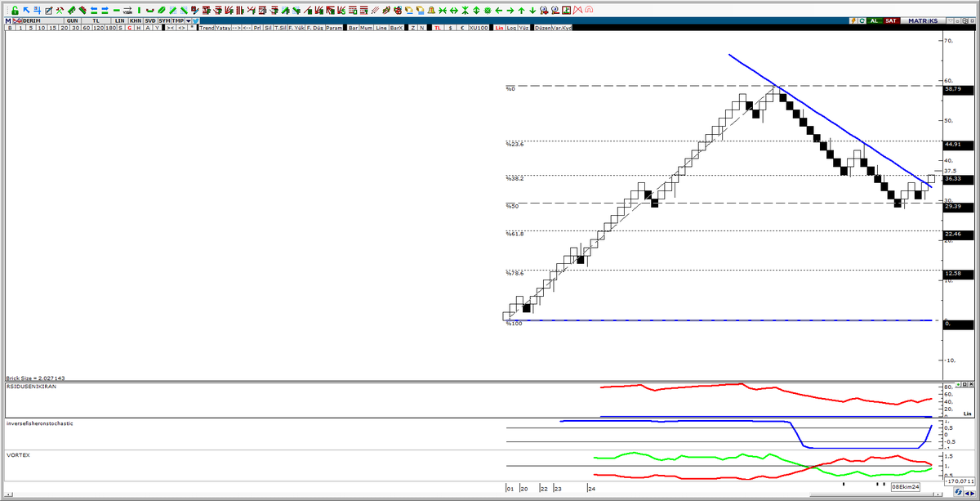Select the 120 minute period button
Screen dimensions: 980x501
(99, 28)
